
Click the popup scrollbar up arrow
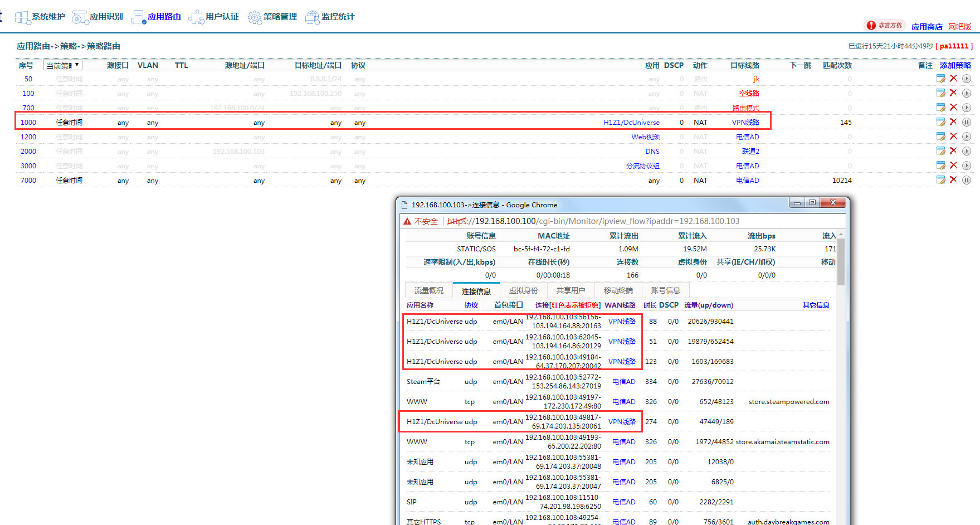pos(841,235)
